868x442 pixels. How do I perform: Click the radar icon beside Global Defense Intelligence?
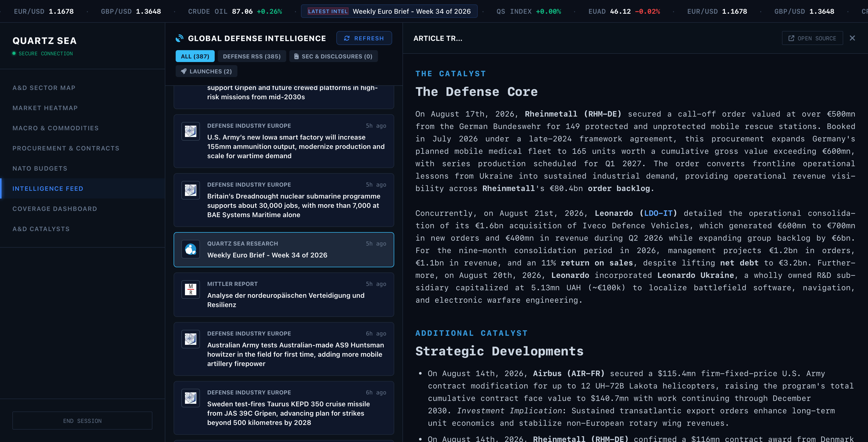pyautogui.click(x=179, y=39)
